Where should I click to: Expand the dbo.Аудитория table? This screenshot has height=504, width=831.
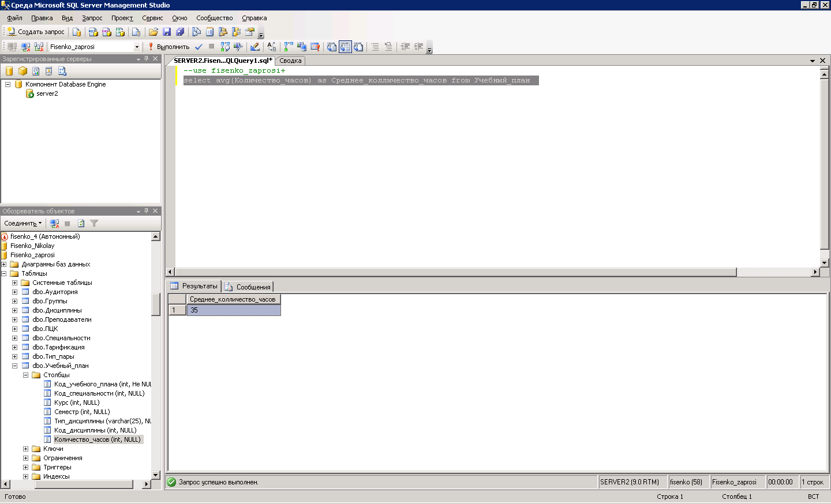pos(14,292)
